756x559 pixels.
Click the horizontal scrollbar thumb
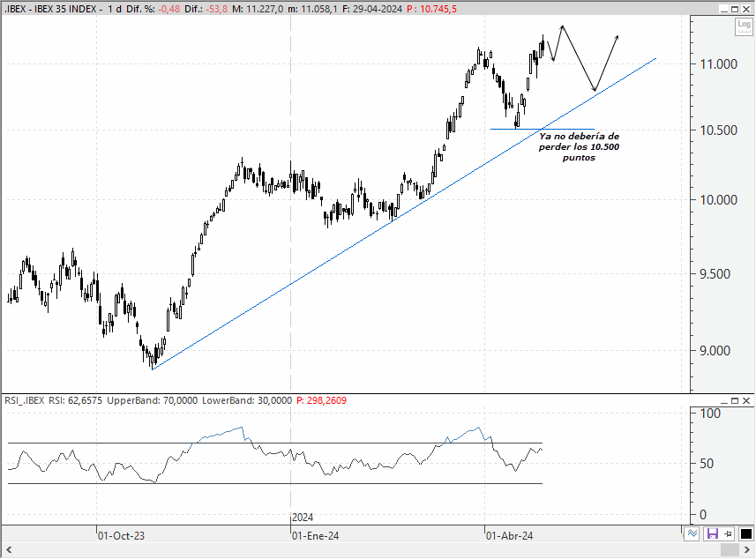pos(730,550)
